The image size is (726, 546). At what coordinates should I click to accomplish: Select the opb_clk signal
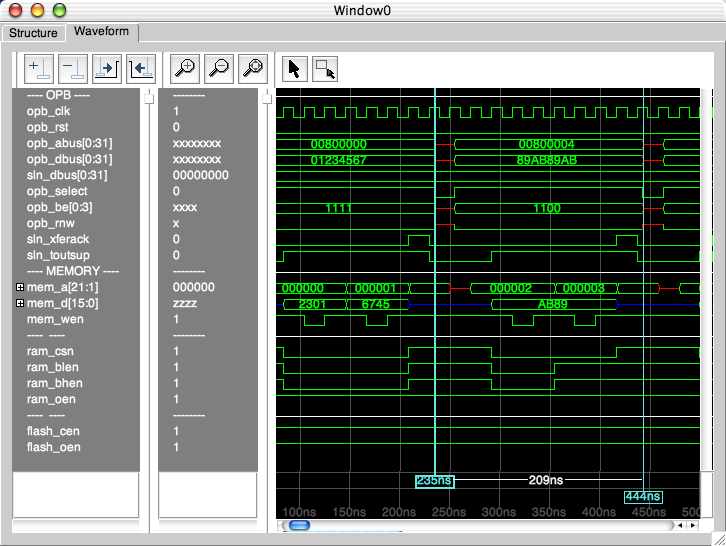point(49,111)
